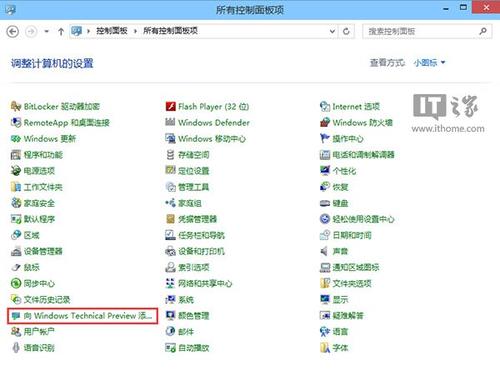
Task: Go back with the Back arrow button
Action: [13, 31]
